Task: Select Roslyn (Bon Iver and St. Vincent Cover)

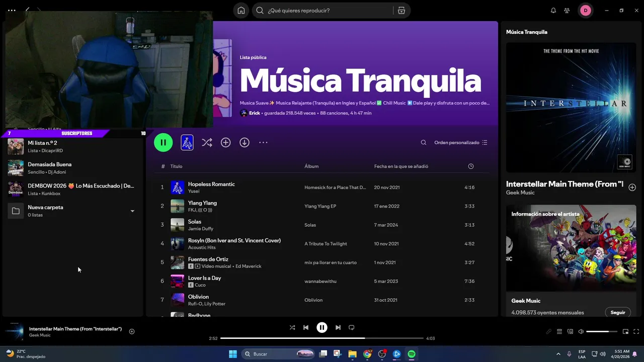Action: point(234,240)
